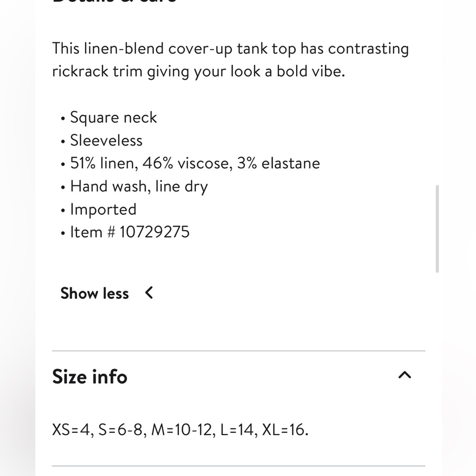Click the chevron arrow beside Show less
Screen dimensions: 476x476
[x=149, y=293]
